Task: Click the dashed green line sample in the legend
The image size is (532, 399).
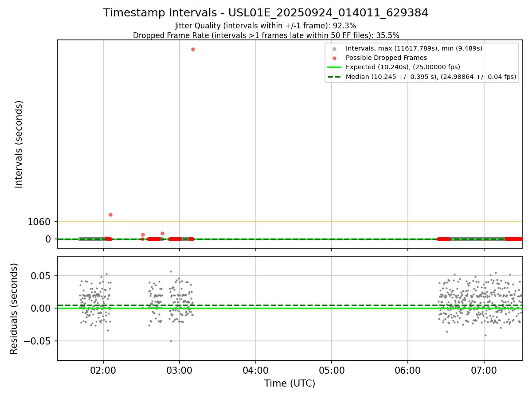Action: coord(334,77)
